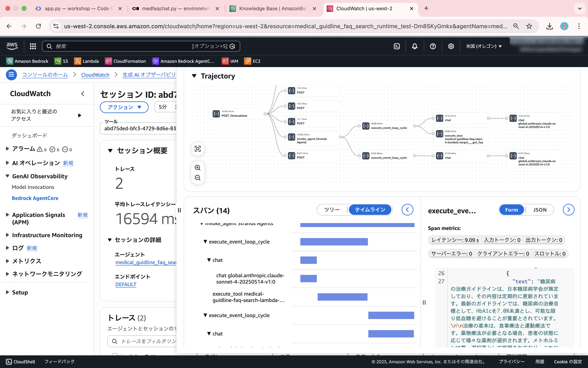This screenshot has height=368, width=588.
Task: Toggle the side navigation hamburger menu
Action: (11, 75)
